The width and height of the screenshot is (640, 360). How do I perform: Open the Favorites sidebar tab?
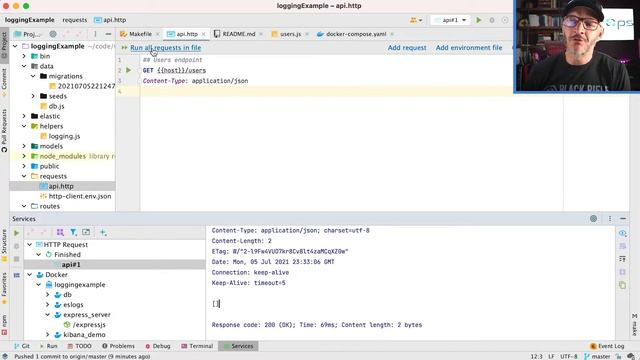[x=4, y=288]
